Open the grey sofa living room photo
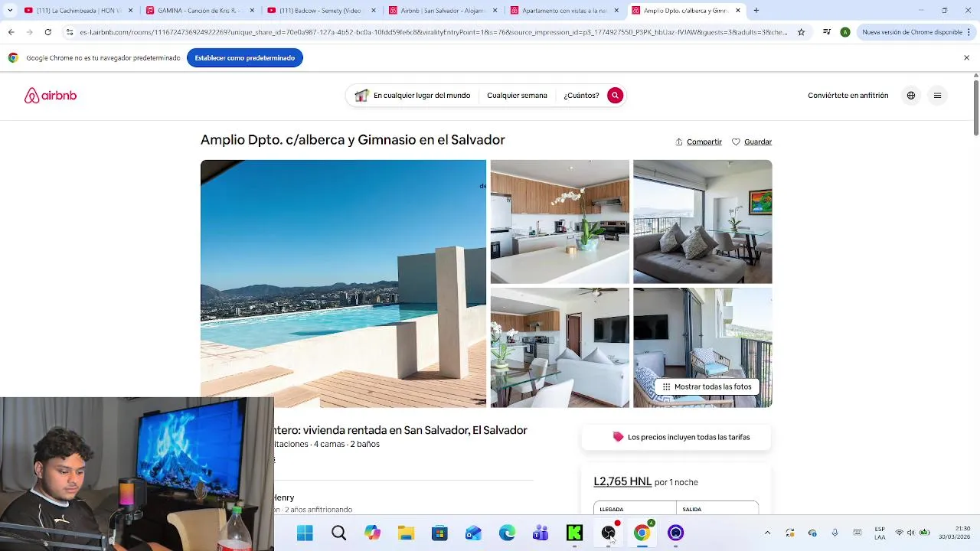Screen dimensions: 980x551 point(702,221)
